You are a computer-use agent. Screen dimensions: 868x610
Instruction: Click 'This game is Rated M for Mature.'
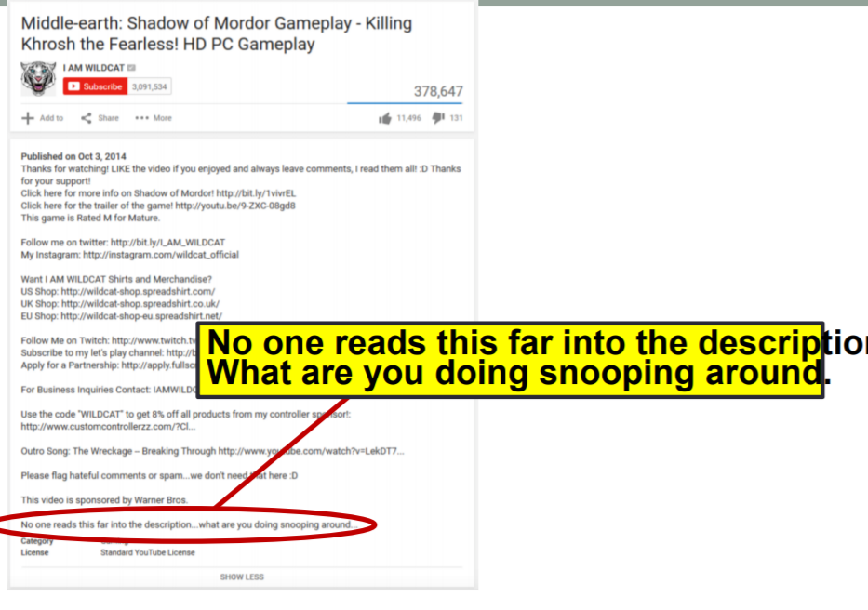click(x=90, y=218)
